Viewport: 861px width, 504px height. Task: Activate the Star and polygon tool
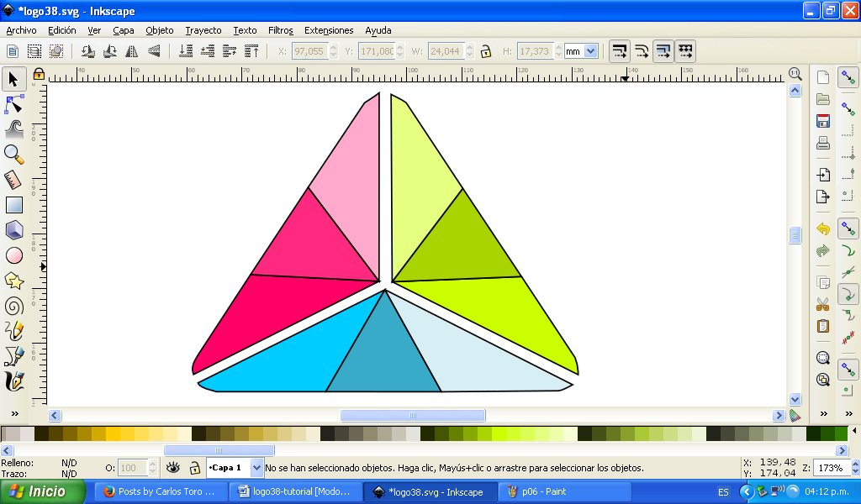14,281
